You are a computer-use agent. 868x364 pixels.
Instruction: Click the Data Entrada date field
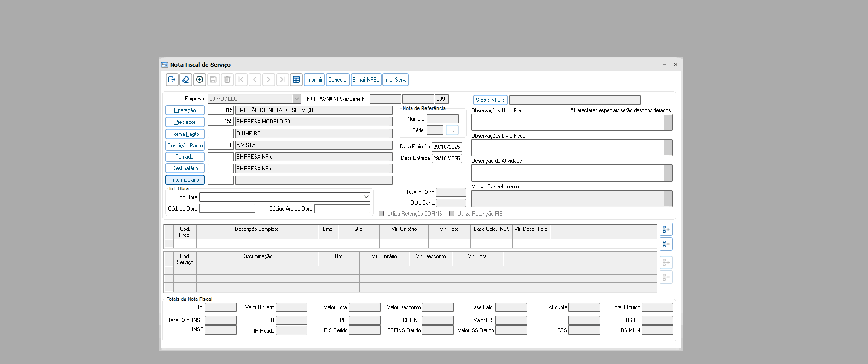(447, 159)
